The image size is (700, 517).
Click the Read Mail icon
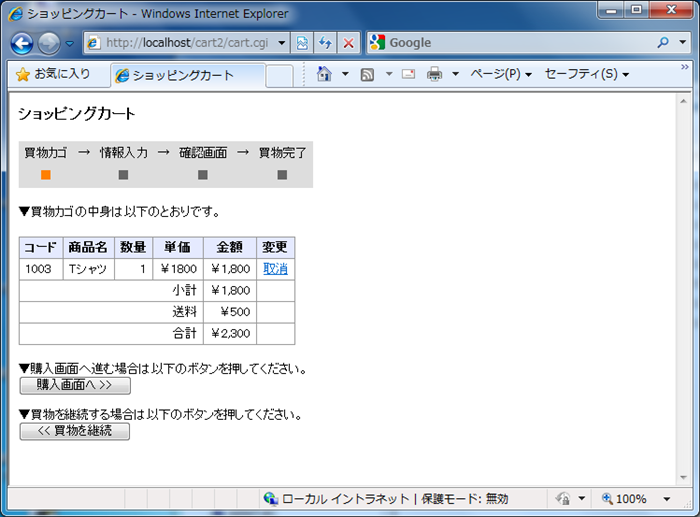[408, 74]
